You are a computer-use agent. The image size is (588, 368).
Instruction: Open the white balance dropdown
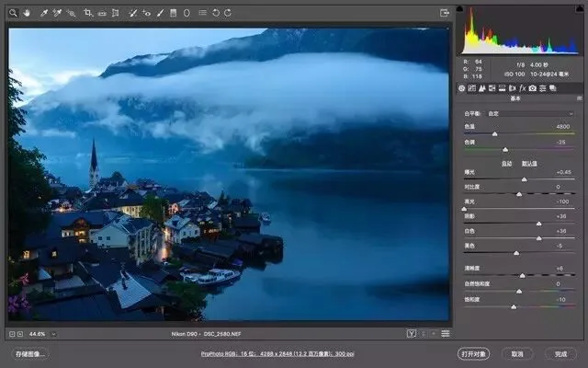click(530, 113)
